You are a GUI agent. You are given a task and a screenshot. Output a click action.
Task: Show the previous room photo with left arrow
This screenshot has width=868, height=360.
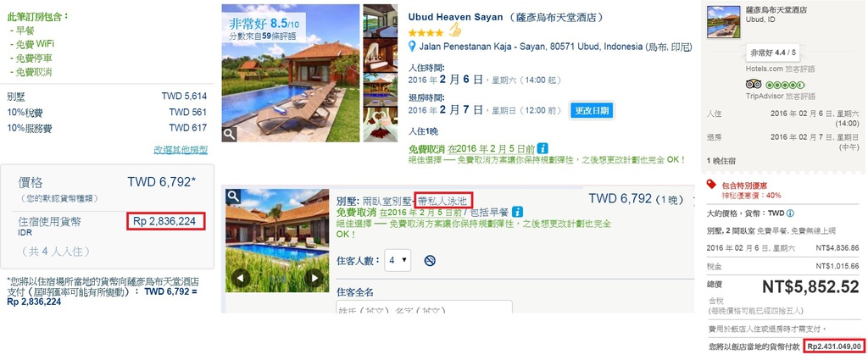click(241, 278)
